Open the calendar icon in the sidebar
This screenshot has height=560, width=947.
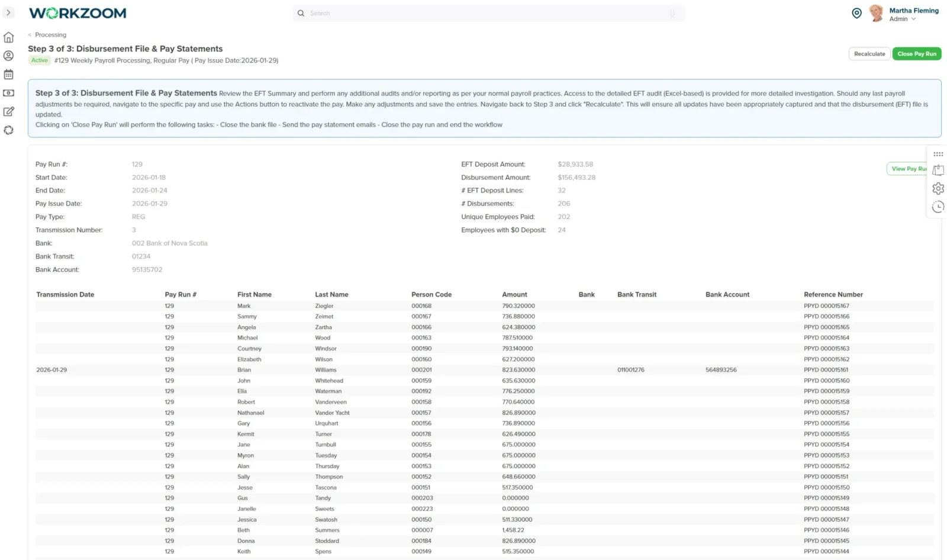[x=8, y=75]
